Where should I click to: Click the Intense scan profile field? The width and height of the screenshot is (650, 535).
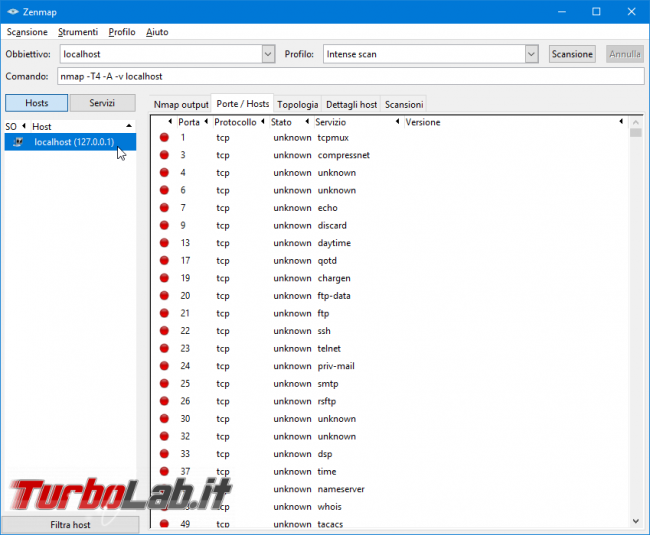(x=424, y=54)
